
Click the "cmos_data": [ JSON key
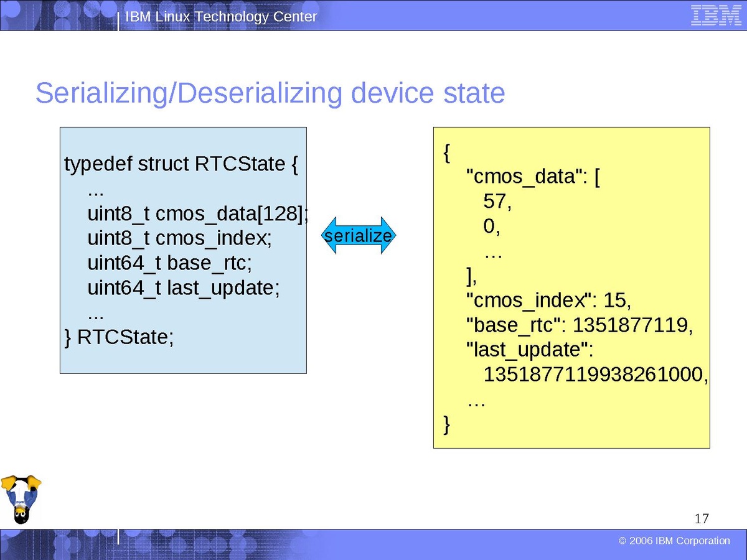533,177
